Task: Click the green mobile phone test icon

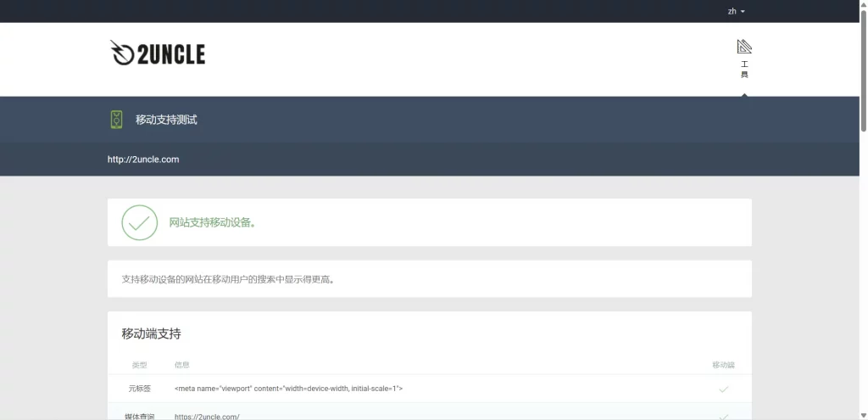Action: click(x=116, y=120)
